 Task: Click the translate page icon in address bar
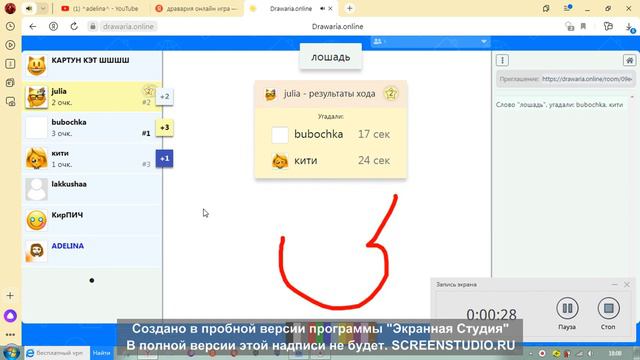570,27
